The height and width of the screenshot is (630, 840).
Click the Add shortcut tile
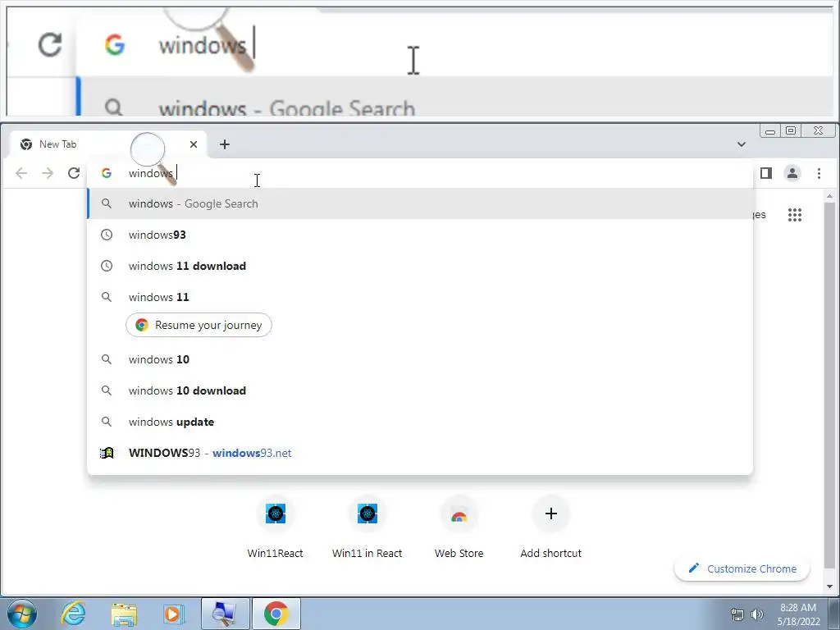coord(550,527)
